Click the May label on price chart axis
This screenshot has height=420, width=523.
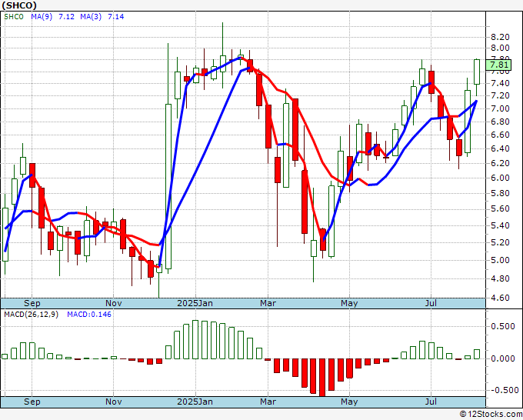tap(349, 303)
